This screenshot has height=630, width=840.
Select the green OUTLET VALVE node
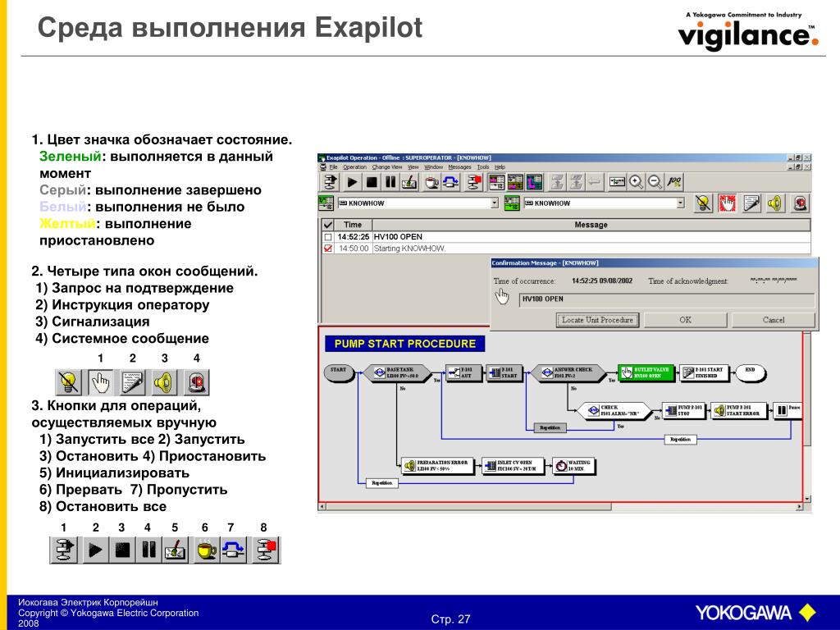pos(646,373)
